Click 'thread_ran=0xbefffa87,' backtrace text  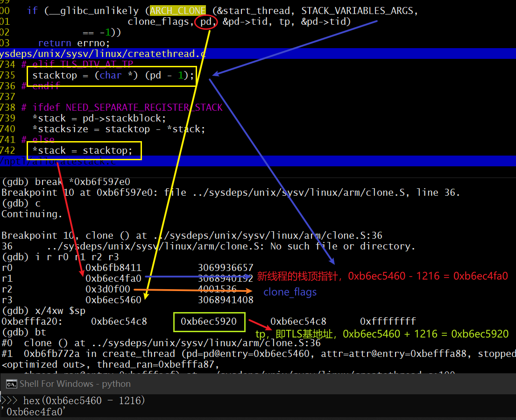tap(158, 364)
